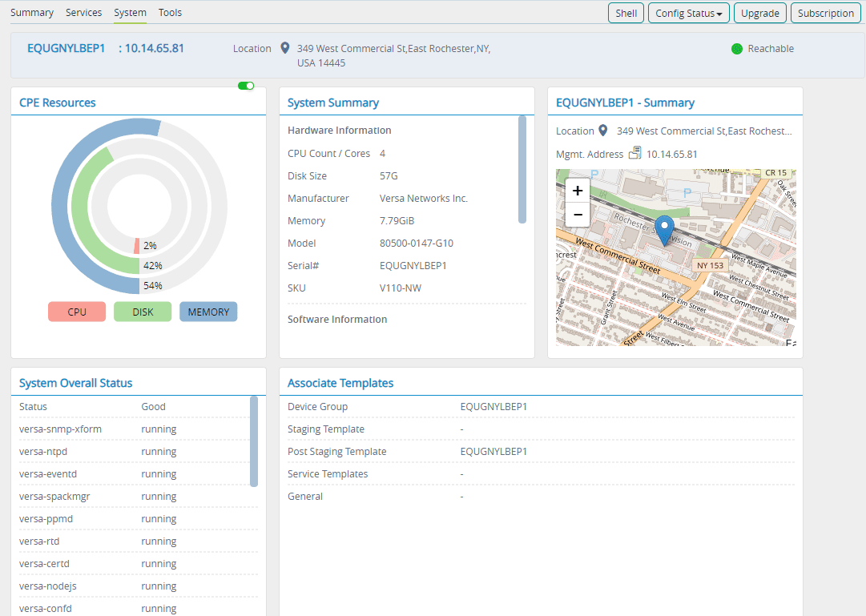Click the device IP address 10.14.65.81 in header

152,48
